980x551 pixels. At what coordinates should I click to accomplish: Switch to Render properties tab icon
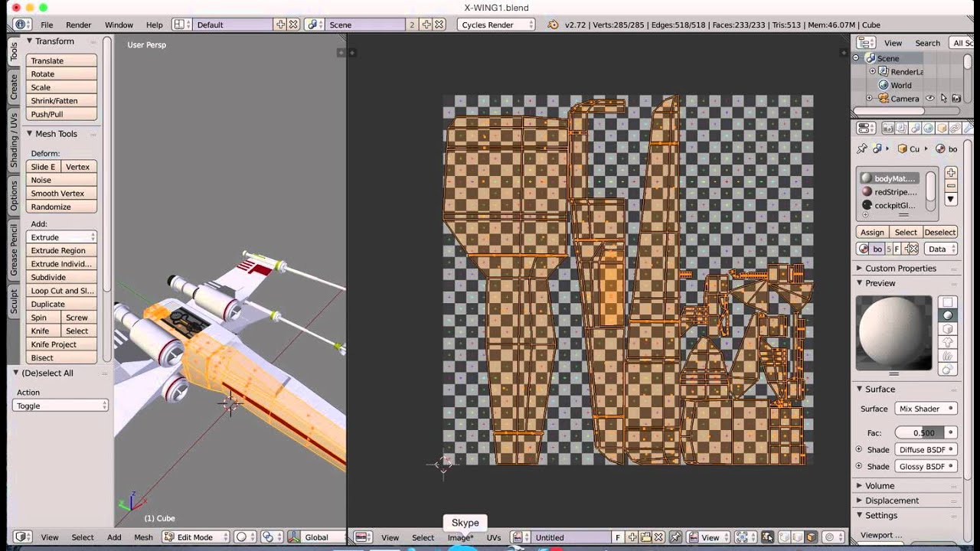[x=888, y=129]
